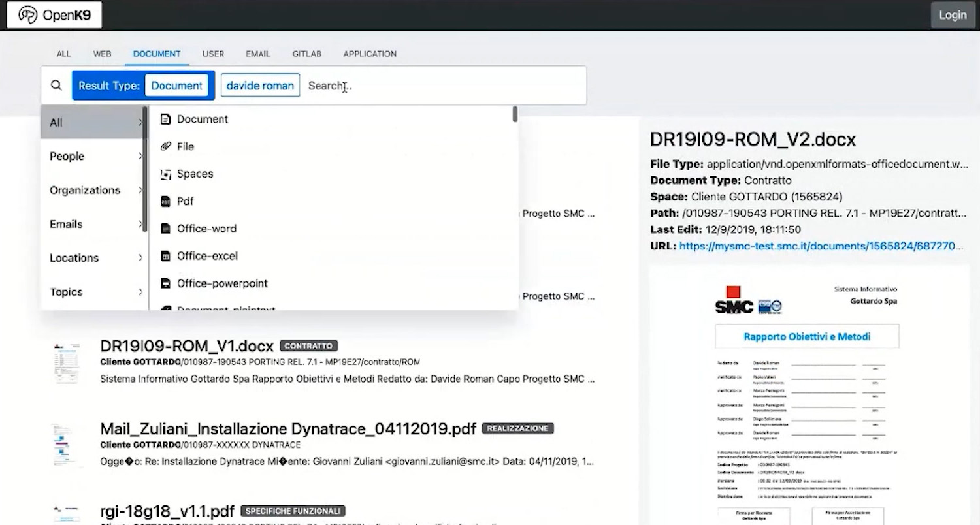Click the Login button
The image size is (980, 525).
[x=953, y=15]
